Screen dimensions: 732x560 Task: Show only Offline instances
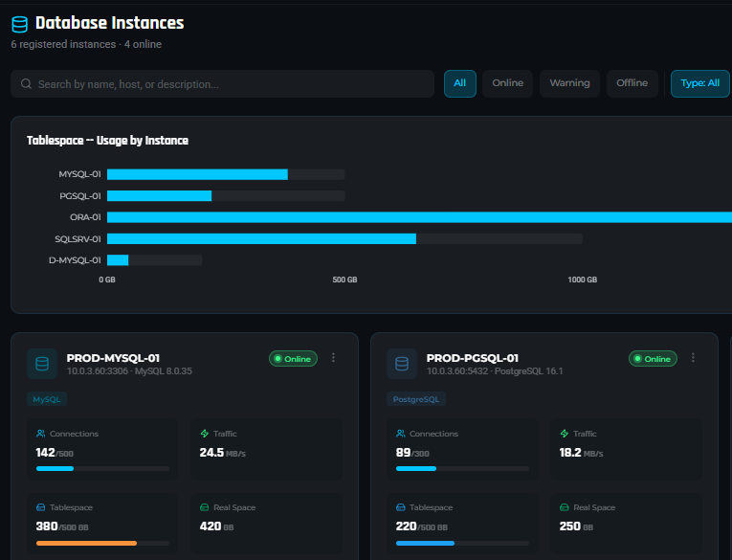click(632, 83)
